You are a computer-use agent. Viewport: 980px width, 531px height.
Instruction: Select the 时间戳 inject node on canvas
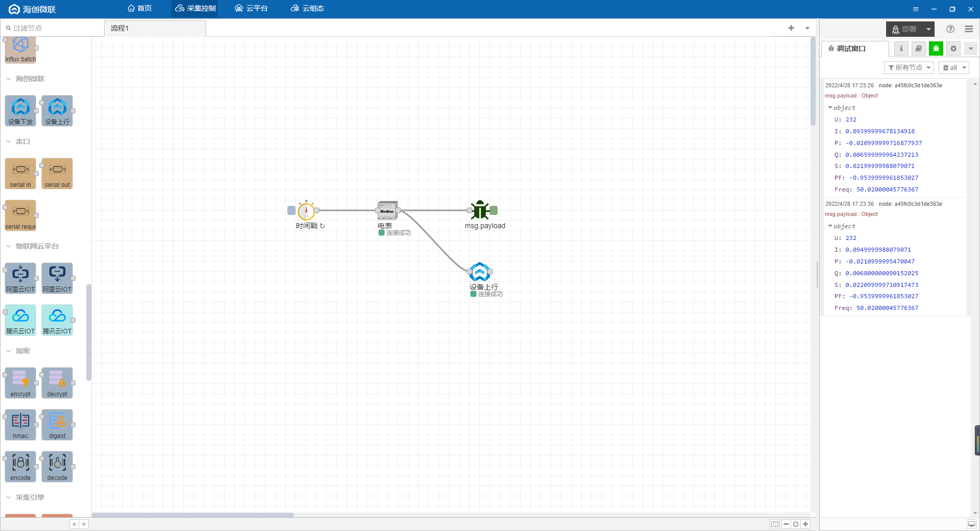[306, 210]
